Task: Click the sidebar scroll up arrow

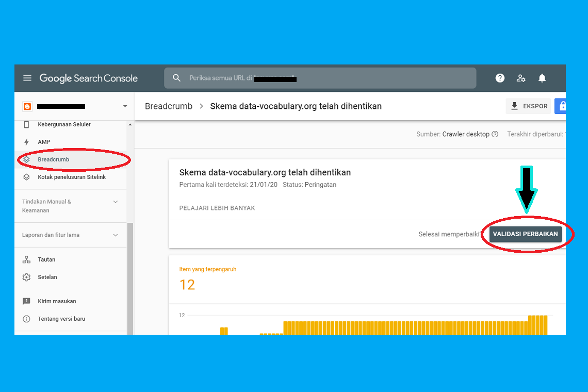Action: [130, 124]
